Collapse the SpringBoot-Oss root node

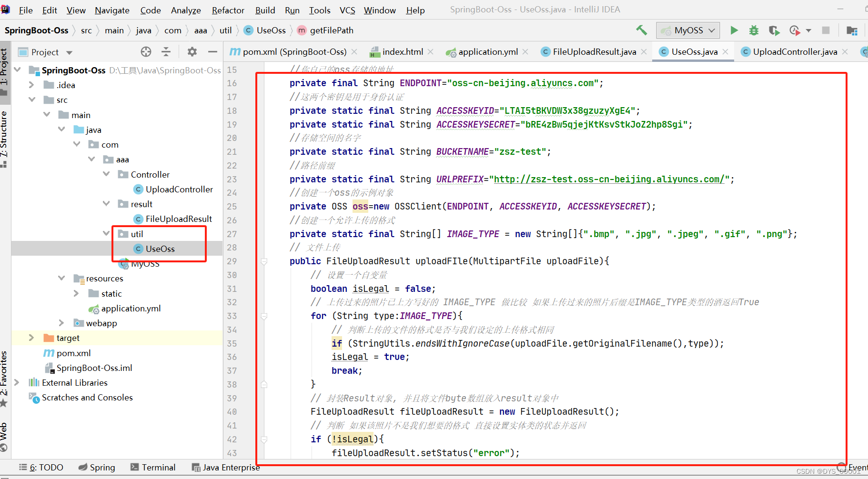[18, 70]
